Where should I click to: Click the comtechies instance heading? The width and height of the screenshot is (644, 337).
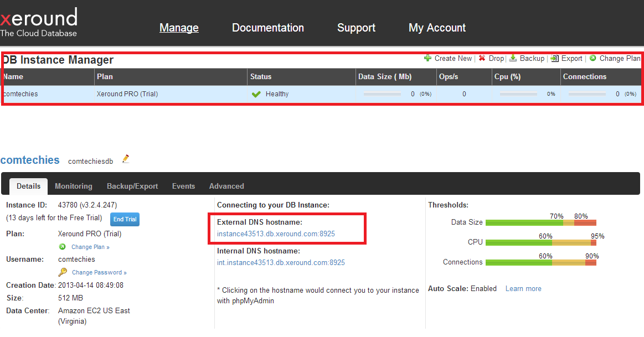coord(30,160)
